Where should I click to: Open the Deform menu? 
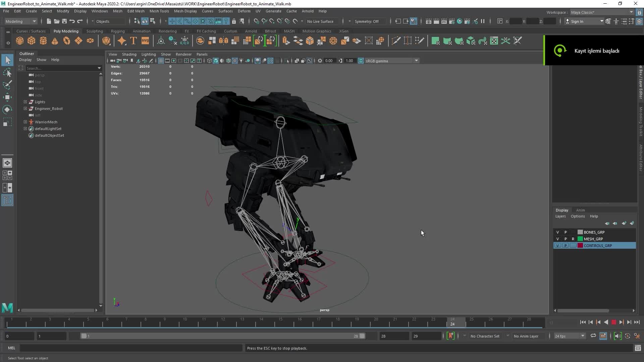point(244,11)
